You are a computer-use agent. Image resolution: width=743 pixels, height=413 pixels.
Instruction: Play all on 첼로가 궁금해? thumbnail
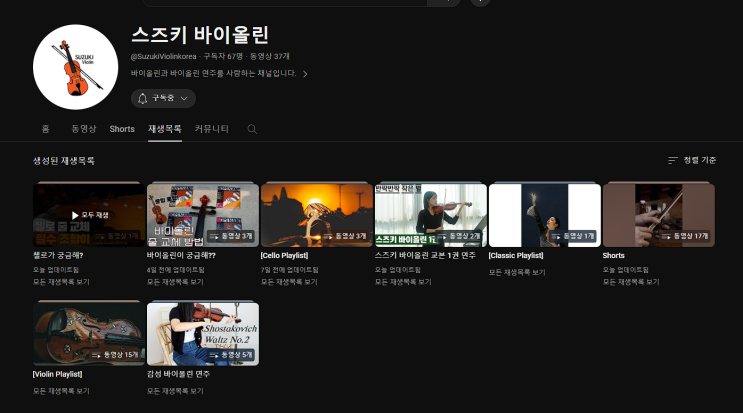point(89,215)
